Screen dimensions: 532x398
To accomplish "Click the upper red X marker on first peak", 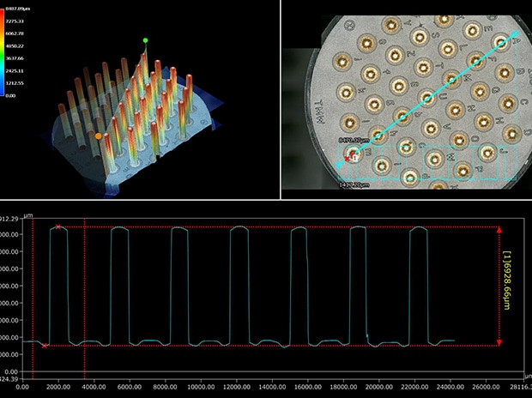I will pyautogui.click(x=58, y=227).
